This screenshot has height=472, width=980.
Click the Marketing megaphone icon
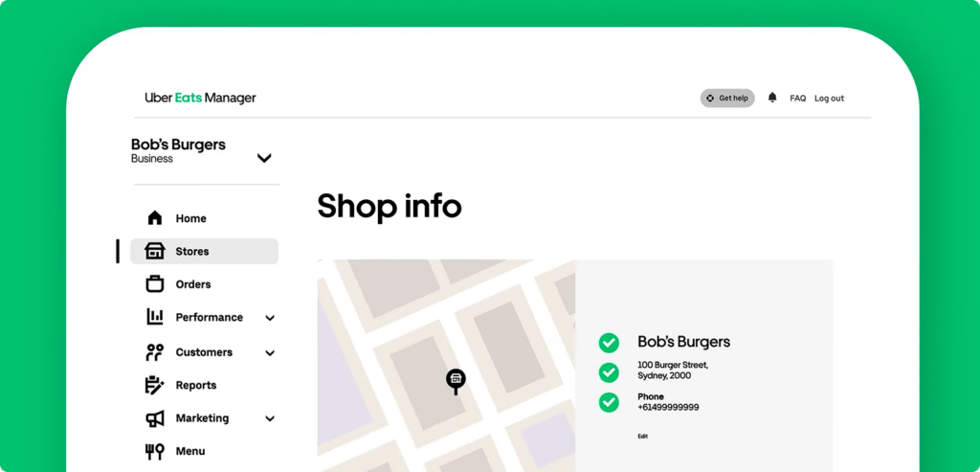point(154,418)
